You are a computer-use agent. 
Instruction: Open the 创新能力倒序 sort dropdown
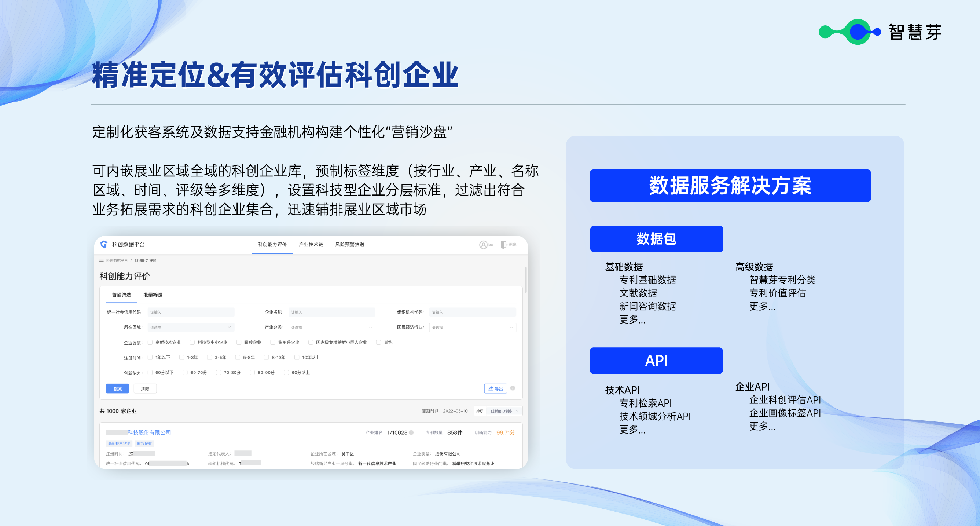pyautogui.click(x=504, y=411)
